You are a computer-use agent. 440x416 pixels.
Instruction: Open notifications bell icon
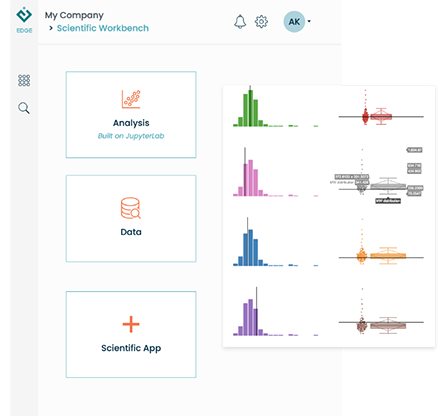pos(240,22)
